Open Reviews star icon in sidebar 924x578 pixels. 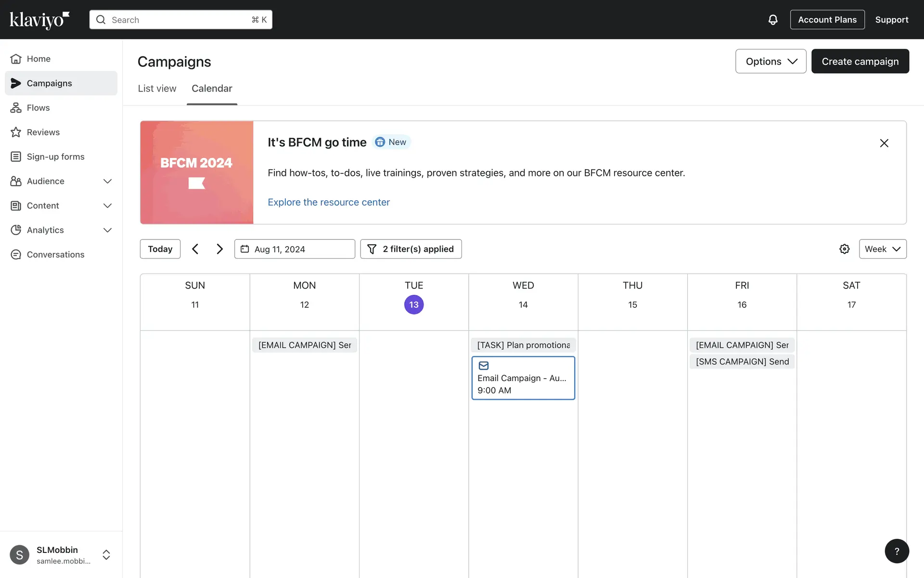[x=16, y=132]
